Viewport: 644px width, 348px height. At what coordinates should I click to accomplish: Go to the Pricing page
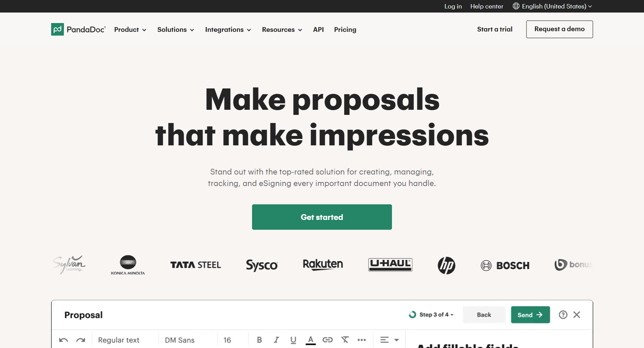345,29
